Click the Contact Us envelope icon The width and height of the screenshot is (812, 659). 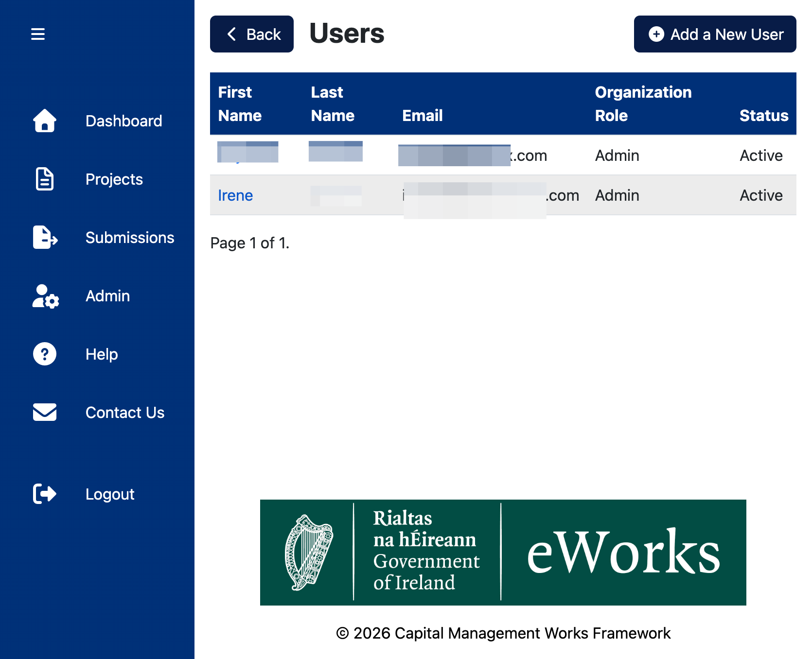(45, 412)
